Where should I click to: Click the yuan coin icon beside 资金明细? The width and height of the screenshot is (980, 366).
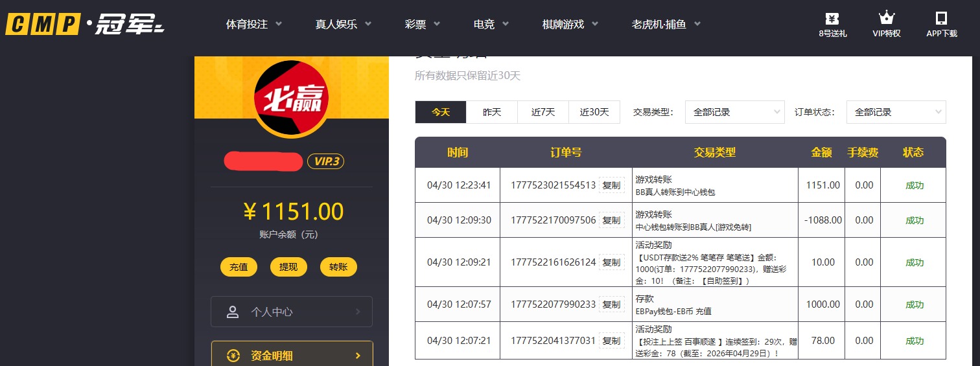(233, 356)
